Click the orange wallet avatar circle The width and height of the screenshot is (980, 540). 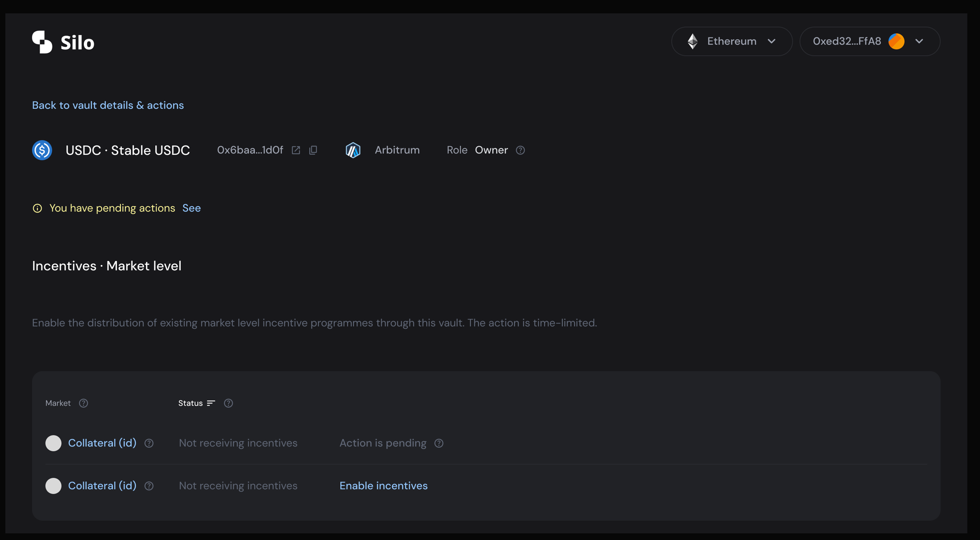896,41
